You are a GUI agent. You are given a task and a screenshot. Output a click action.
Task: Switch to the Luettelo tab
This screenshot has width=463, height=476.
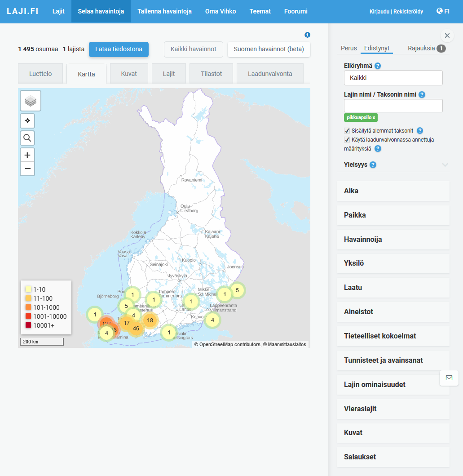click(x=40, y=74)
